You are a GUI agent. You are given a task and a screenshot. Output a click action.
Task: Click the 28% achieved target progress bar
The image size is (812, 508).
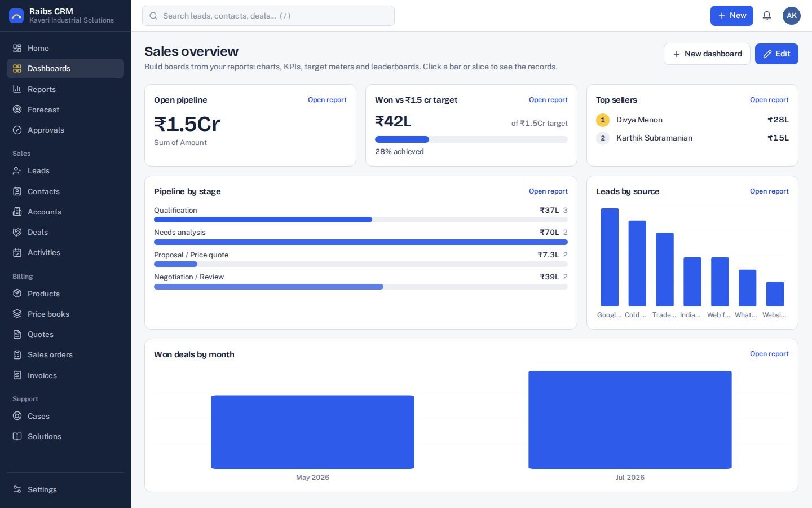[x=471, y=139]
